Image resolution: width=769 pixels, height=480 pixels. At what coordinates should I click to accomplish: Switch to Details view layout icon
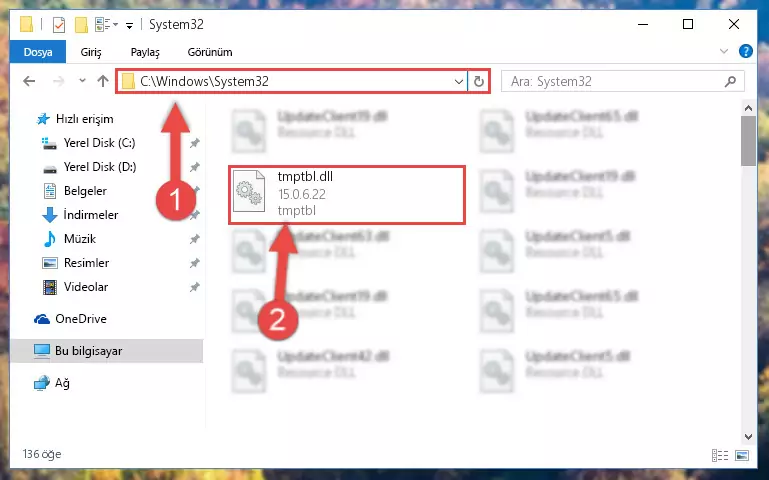(x=719, y=455)
